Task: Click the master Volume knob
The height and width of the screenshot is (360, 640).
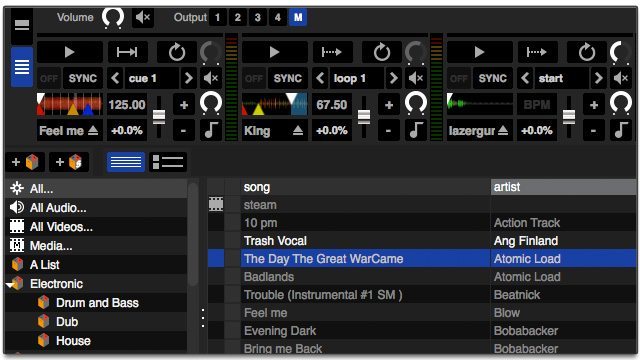Action: pyautogui.click(x=113, y=18)
